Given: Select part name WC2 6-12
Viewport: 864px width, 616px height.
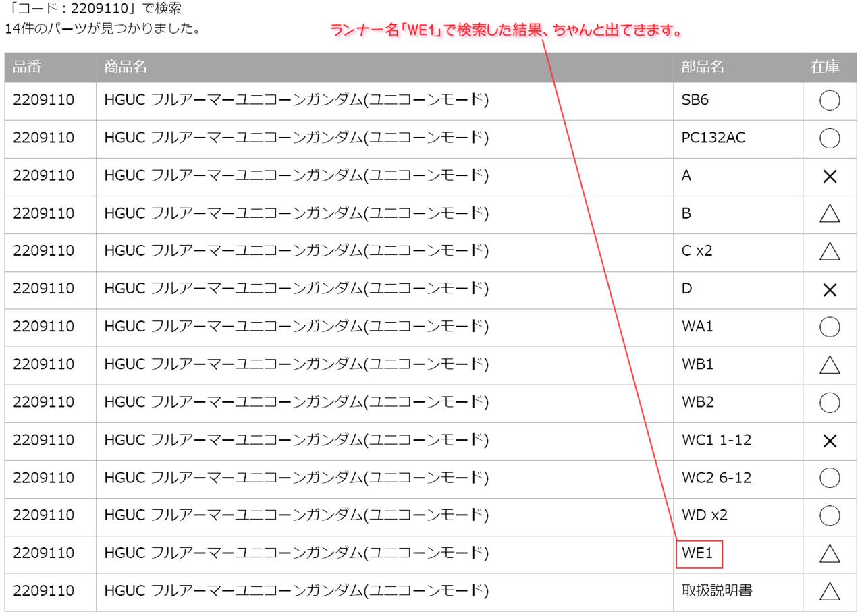Looking at the screenshot, I should 717,477.
